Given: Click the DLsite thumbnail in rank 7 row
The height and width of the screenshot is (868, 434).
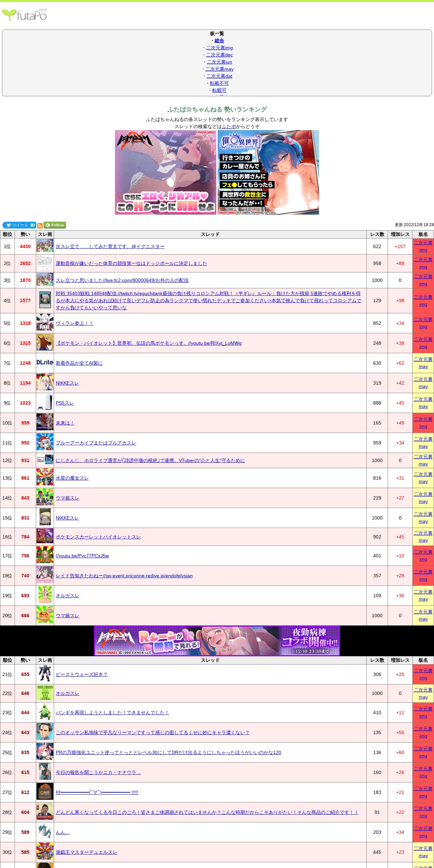Looking at the screenshot, I should pos(45,363).
